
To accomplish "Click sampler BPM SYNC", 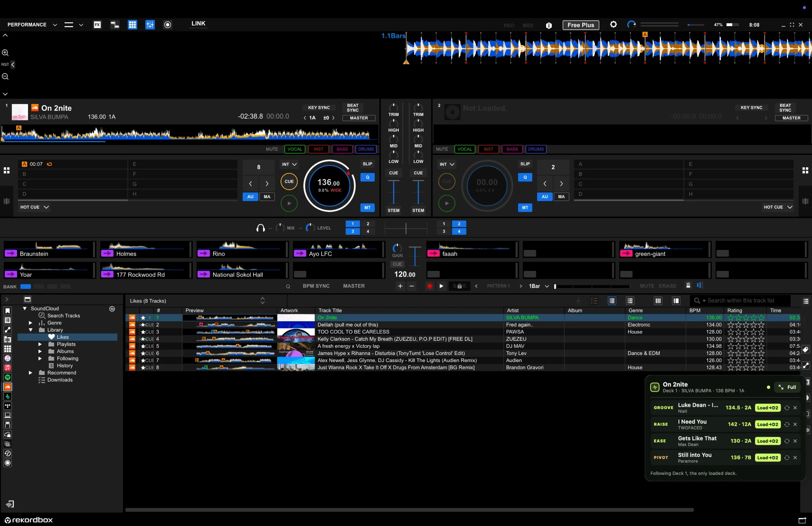I will [x=316, y=286].
